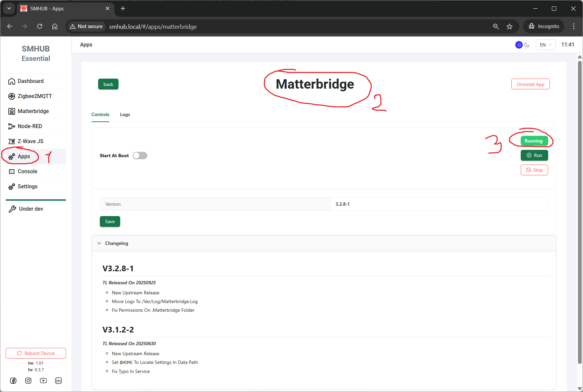The image size is (583, 392).
Task: Click the page vertical scrollbar
Action: (580, 211)
